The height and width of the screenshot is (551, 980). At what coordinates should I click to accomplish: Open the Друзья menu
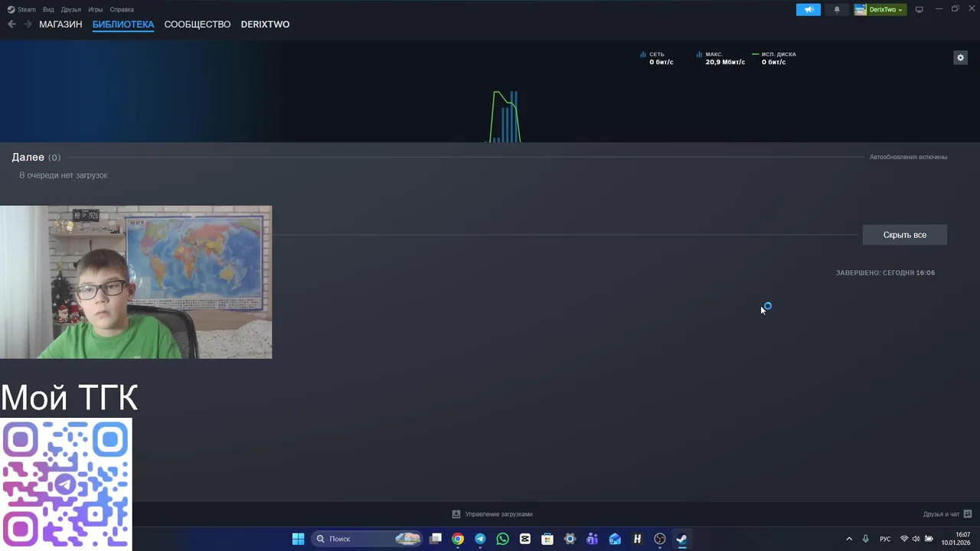(x=70, y=10)
